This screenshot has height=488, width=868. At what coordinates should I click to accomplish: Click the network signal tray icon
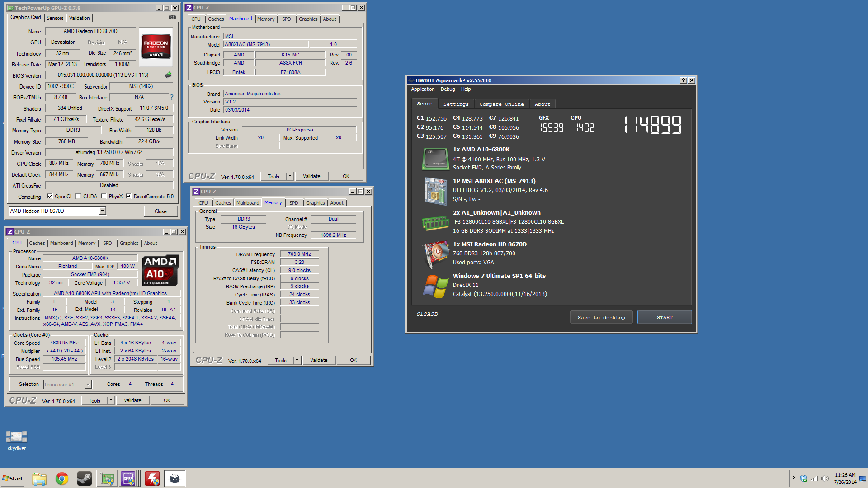coord(814,479)
